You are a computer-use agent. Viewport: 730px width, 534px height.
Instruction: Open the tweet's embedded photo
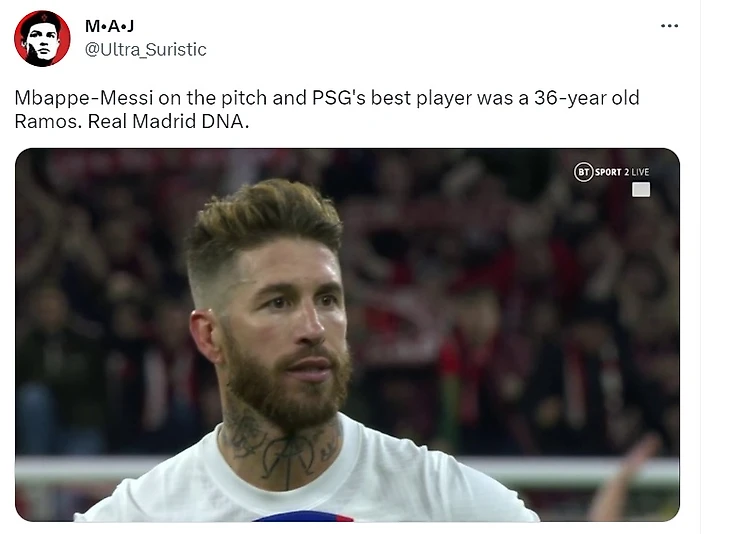(347, 335)
